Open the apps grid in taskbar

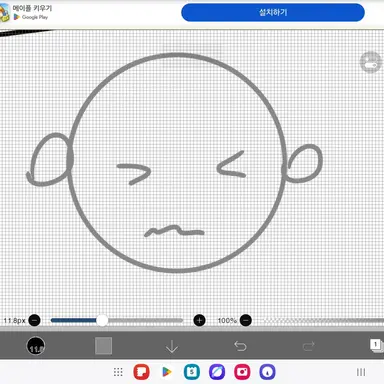click(x=118, y=372)
